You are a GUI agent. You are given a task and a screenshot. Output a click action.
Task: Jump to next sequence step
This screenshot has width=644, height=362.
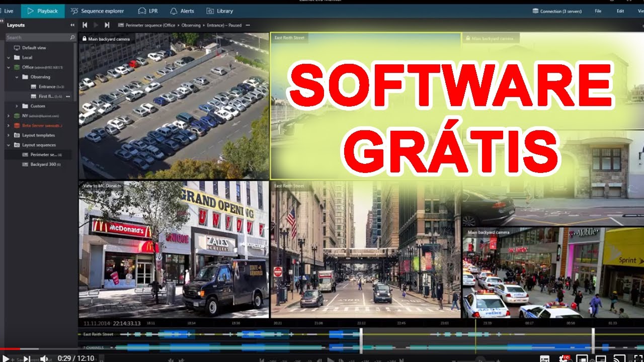107,25
